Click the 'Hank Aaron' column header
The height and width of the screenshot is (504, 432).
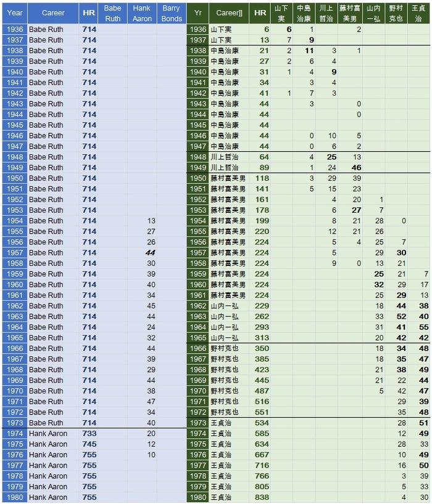142,13
